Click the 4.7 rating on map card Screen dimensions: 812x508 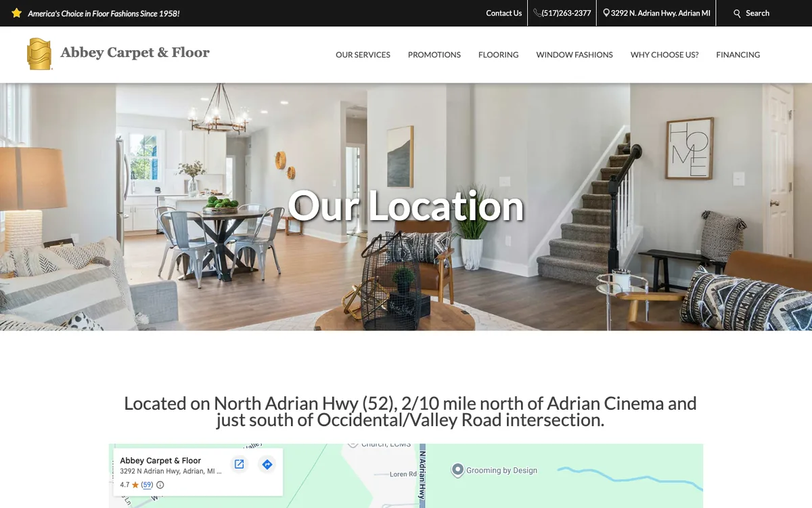tap(125, 485)
